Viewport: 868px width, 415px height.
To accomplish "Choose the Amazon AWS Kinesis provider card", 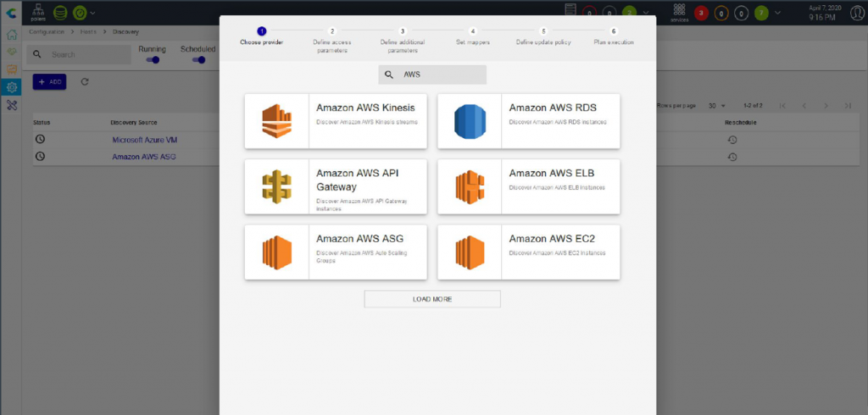I will (x=336, y=121).
